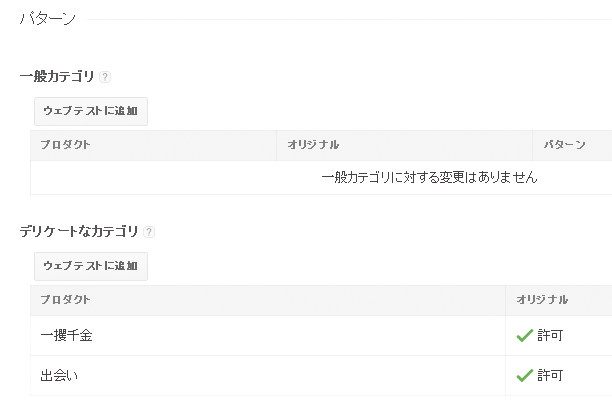
Task: Click the デリケートなカテゴリ heading text
Action: coord(79,232)
